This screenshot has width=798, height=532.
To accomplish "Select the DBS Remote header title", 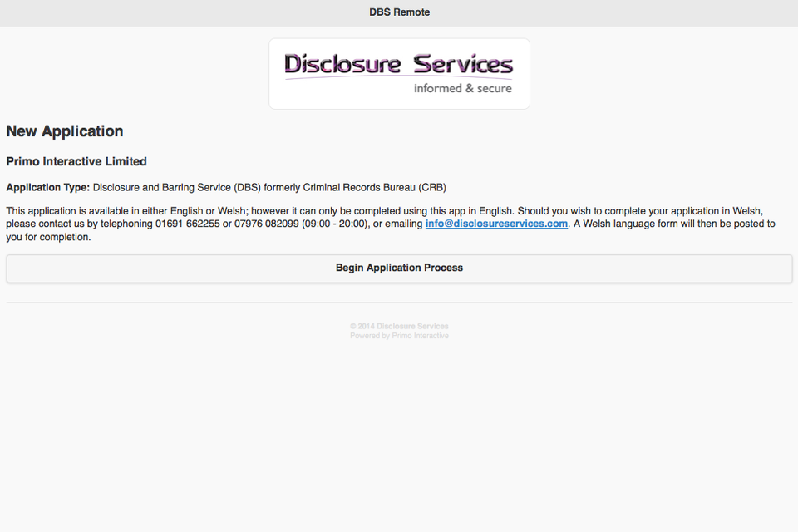I will click(x=399, y=12).
